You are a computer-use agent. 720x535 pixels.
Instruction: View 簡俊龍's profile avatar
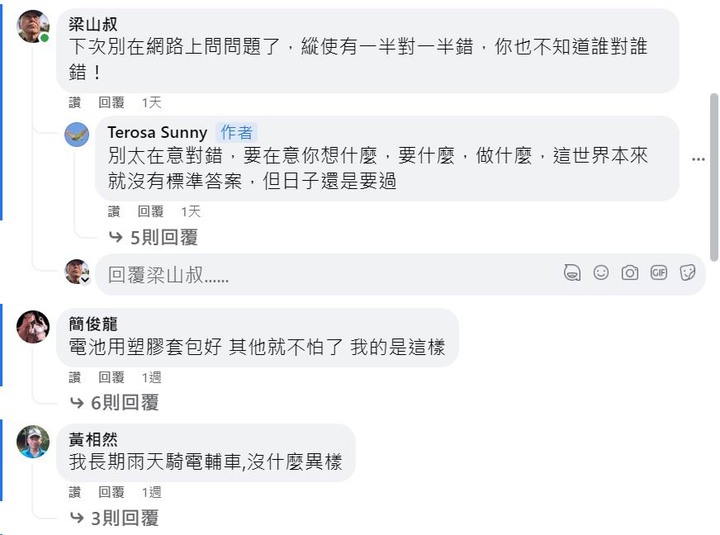[x=33, y=327]
